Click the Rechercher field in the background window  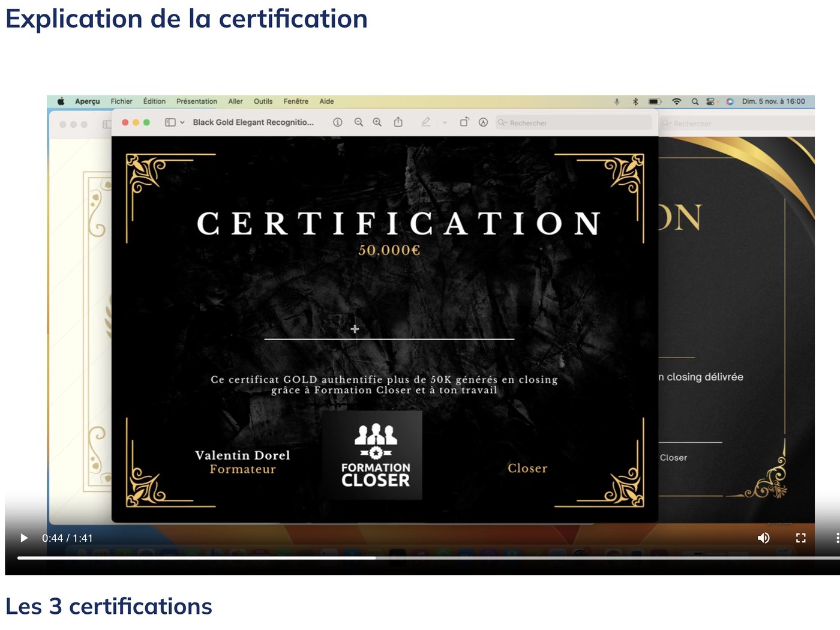[737, 124]
